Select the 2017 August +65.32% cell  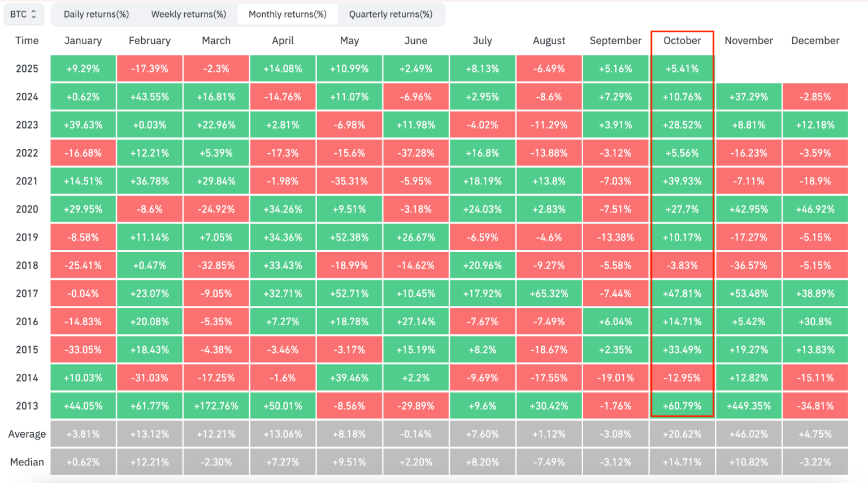pos(549,294)
